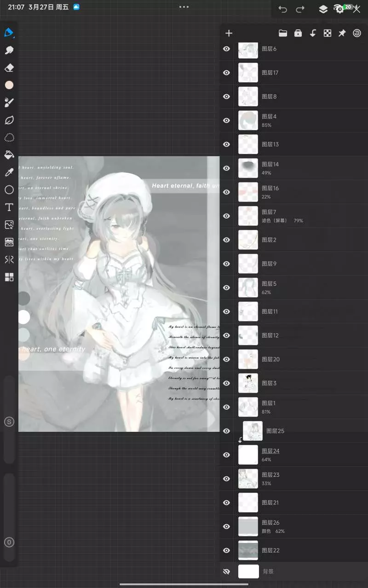This screenshot has height=588, width=368.
Task: Open the gear settings icon in top bar
Action: click(x=339, y=9)
